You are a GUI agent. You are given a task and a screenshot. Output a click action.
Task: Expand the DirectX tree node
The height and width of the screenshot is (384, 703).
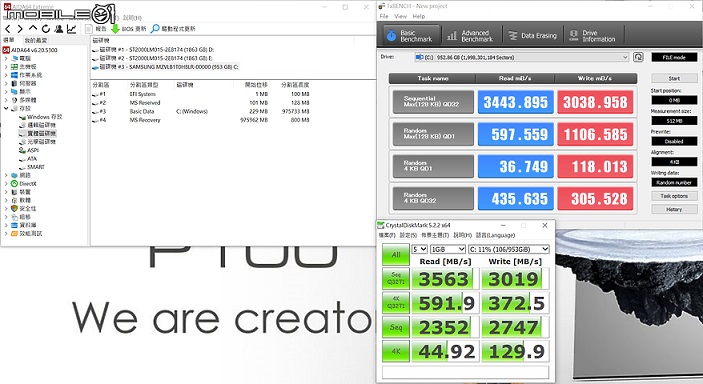coord(6,184)
